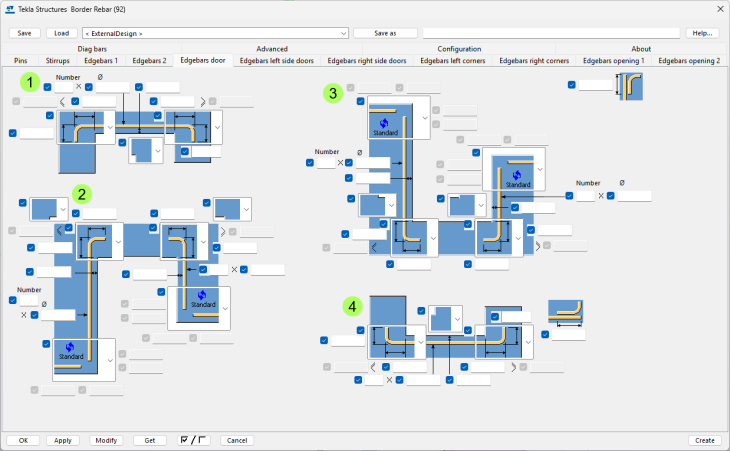730x451 pixels.
Task: Click bend radius illustration at top right
Action: [630, 87]
